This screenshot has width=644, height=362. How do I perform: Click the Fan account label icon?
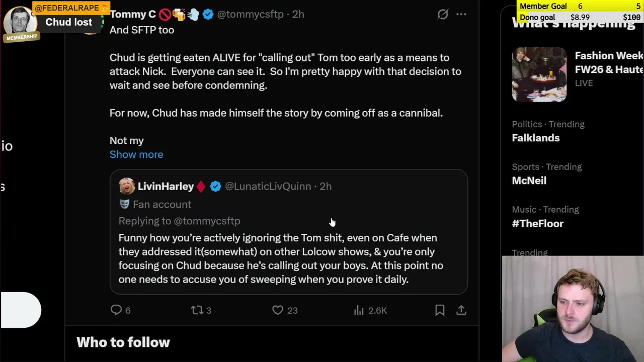click(x=124, y=204)
